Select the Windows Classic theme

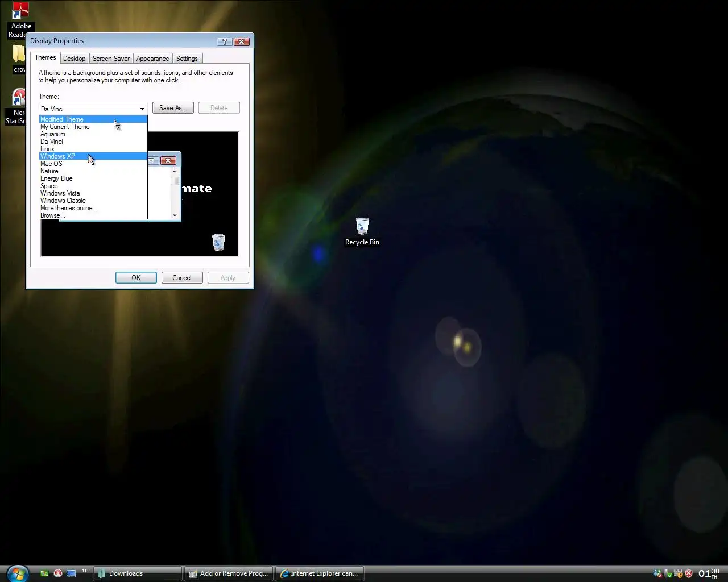(x=93, y=201)
